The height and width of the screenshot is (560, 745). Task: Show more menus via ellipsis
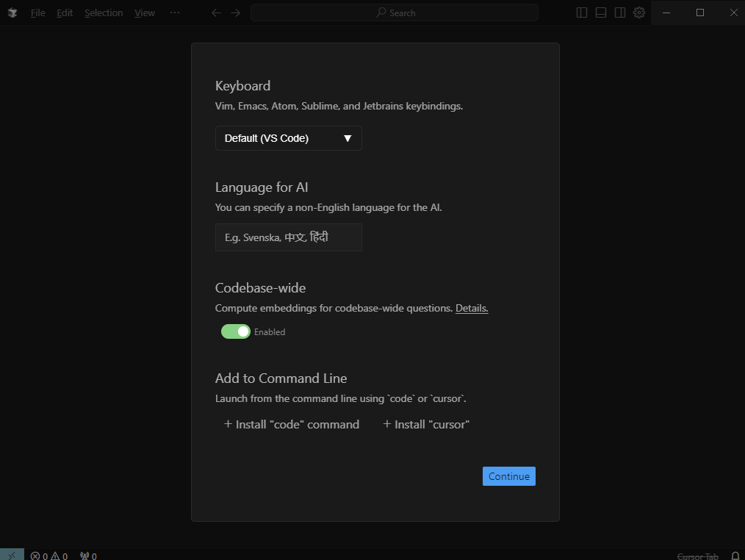tap(175, 12)
